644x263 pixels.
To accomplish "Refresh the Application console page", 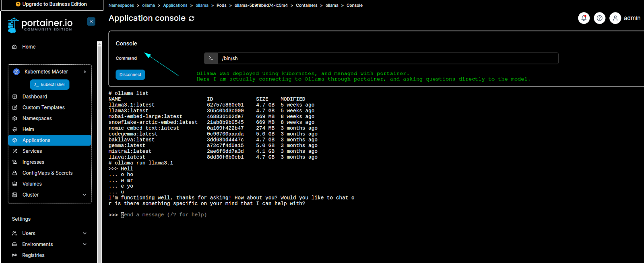I will pos(192,18).
